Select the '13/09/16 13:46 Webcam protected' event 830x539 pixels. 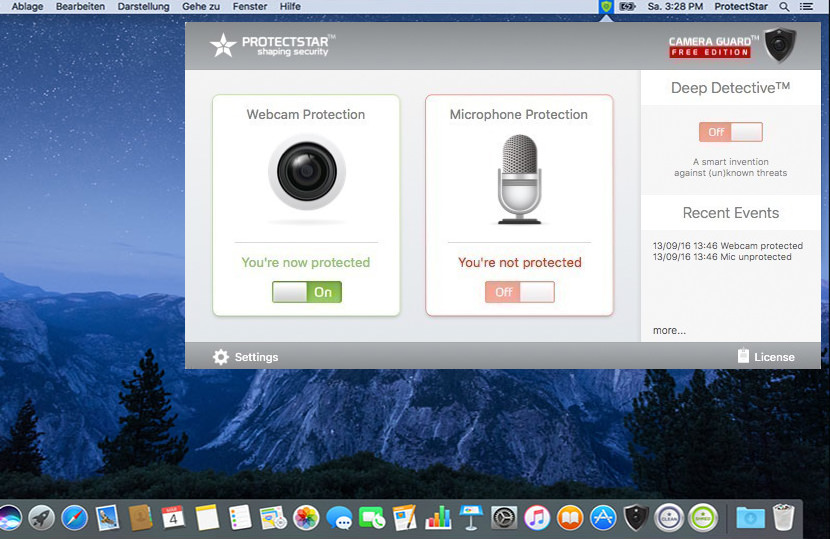tap(727, 246)
